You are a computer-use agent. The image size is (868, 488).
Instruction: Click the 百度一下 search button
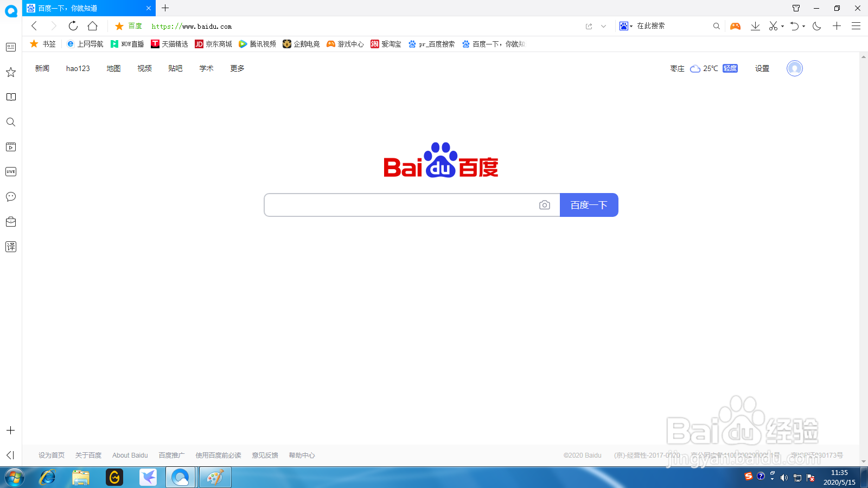[589, 205]
